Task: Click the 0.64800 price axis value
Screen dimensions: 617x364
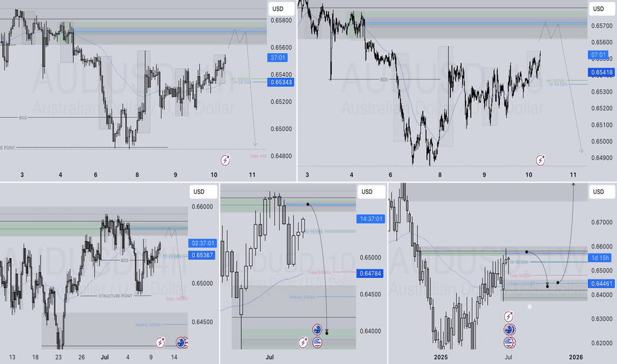Action: (x=281, y=156)
